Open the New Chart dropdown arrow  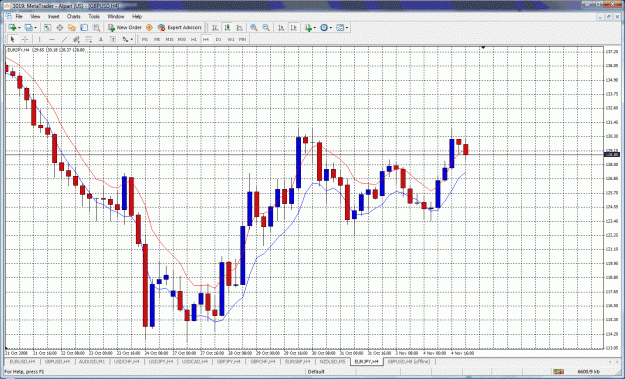[x=19, y=27]
